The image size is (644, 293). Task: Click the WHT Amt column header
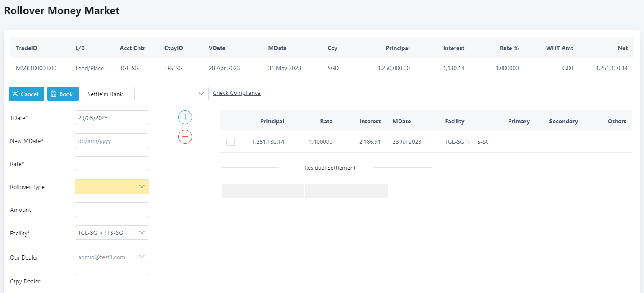560,48
